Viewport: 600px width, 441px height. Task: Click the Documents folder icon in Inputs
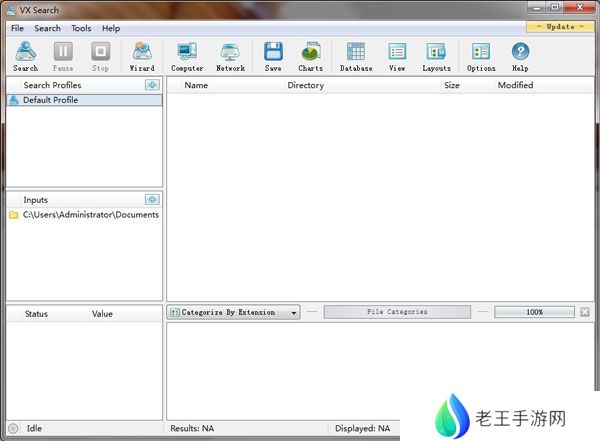pos(14,215)
